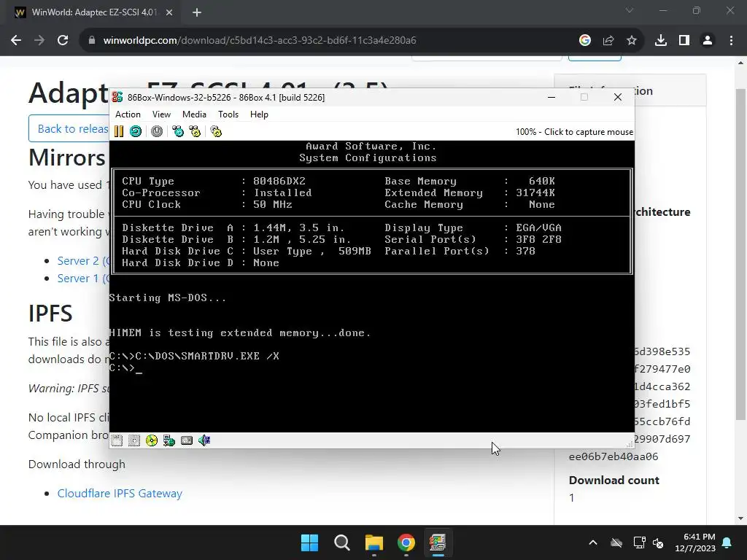The image size is (747, 560).
Task: Click the sound speaker status icon
Action: point(204,440)
